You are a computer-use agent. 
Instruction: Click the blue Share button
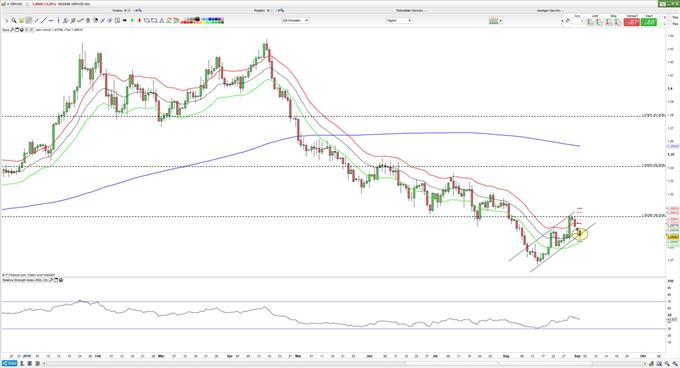click(x=9, y=363)
